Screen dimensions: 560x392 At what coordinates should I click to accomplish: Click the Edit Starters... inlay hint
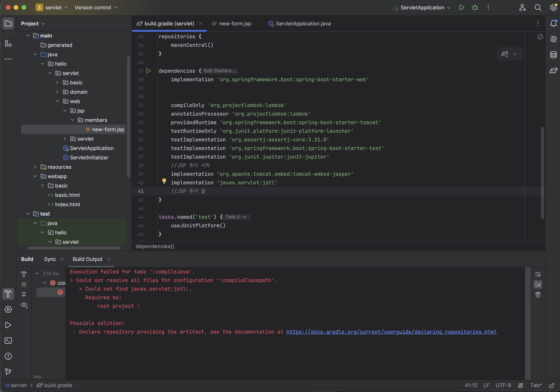[220, 71]
